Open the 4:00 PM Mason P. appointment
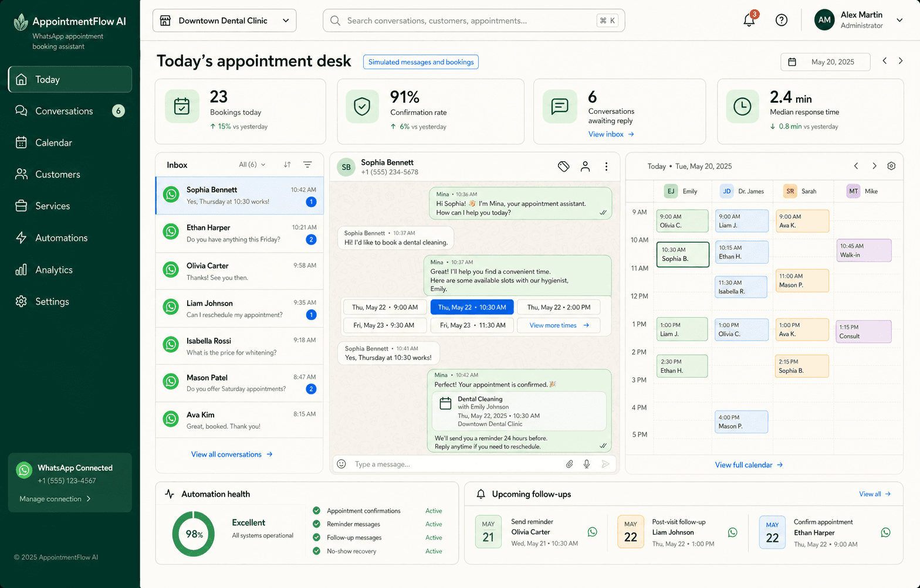The image size is (920, 588). pyautogui.click(x=742, y=422)
